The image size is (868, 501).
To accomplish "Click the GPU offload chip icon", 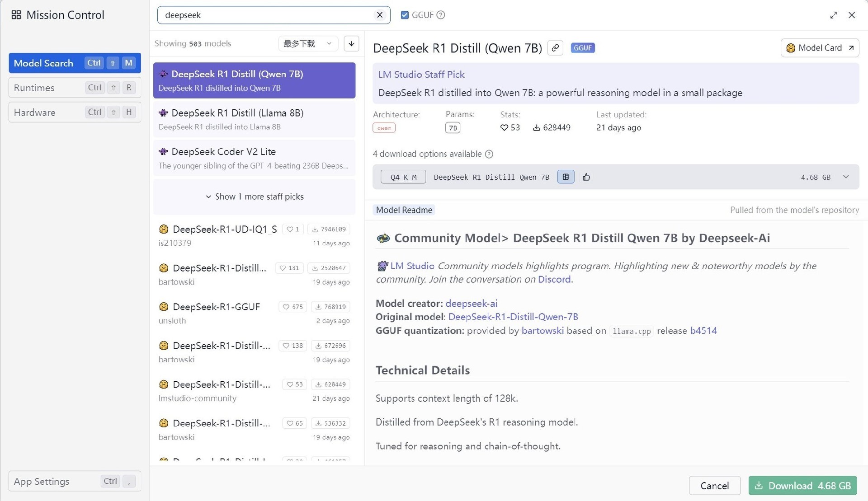I will click(x=566, y=177).
